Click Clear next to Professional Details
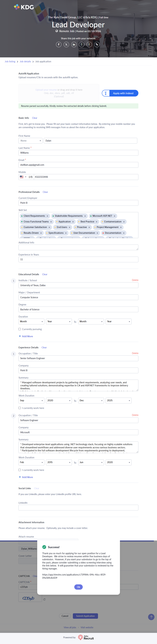Viewport: 157px width, 644px height. (45, 192)
